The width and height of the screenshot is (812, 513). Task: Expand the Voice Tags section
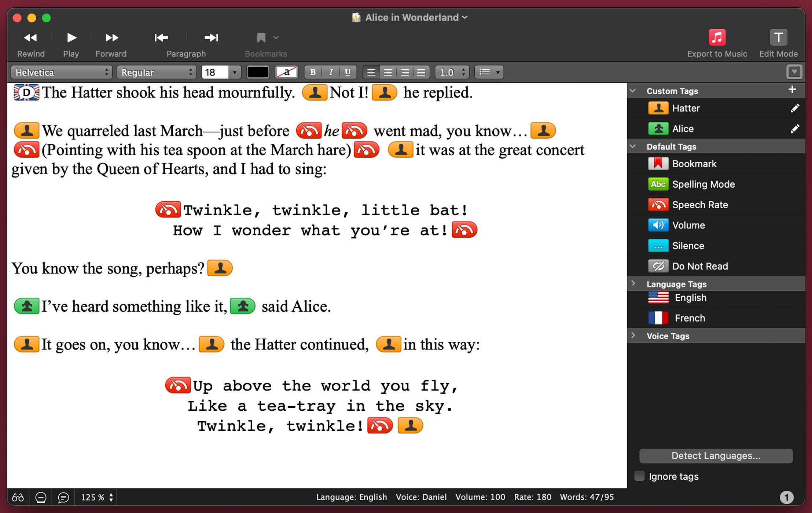coord(633,336)
